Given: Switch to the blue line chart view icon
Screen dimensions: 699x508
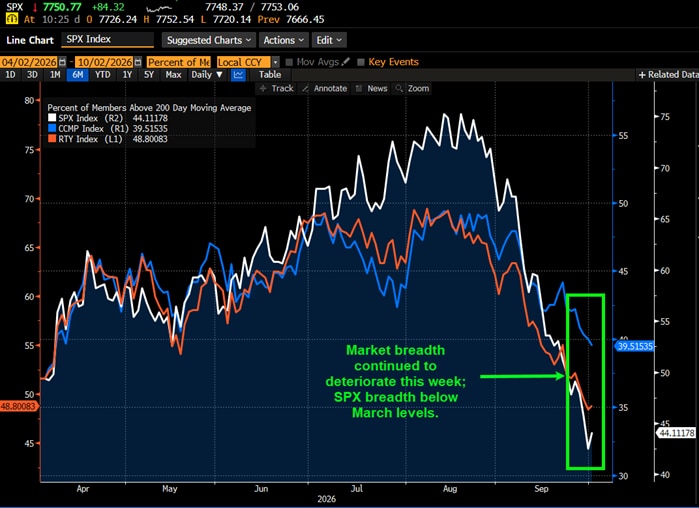Looking at the screenshot, I should (238, 75).
